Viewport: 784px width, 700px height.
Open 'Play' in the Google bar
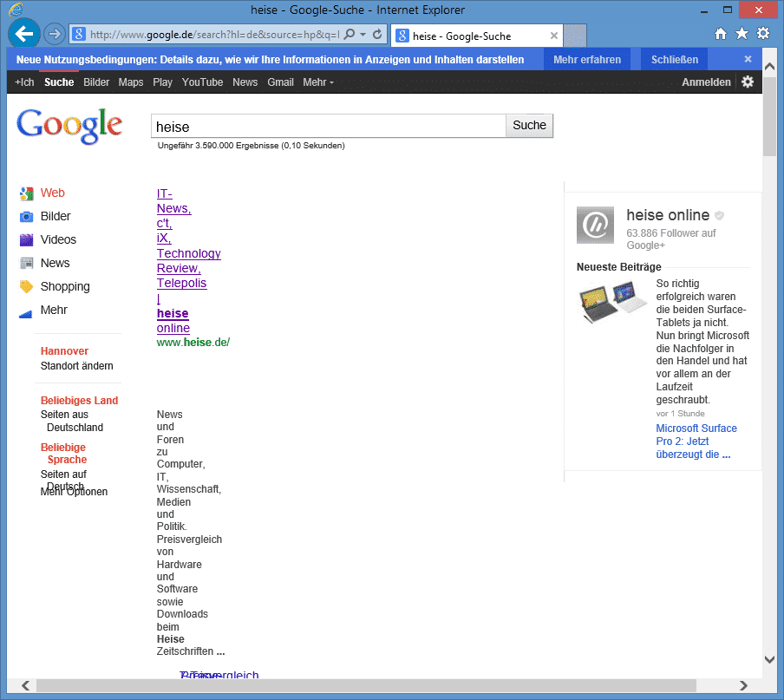[162, 82]
